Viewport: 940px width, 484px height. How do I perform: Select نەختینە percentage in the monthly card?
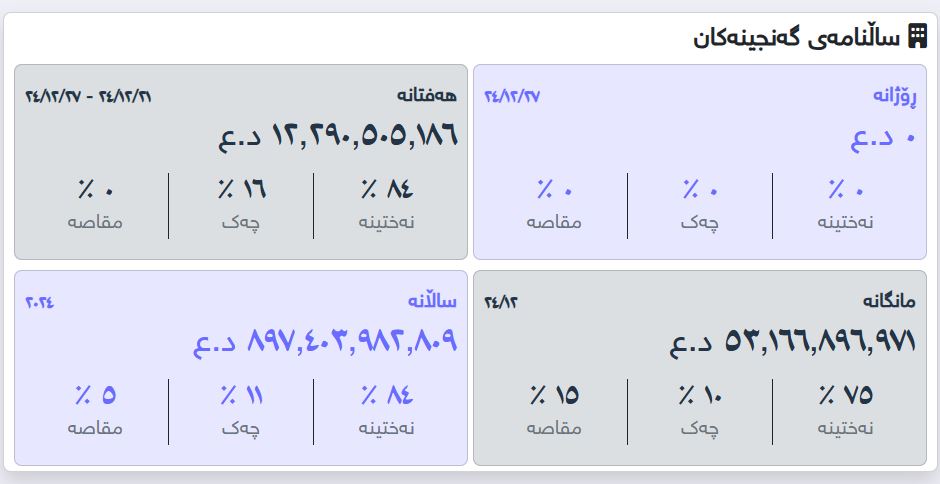845,395
